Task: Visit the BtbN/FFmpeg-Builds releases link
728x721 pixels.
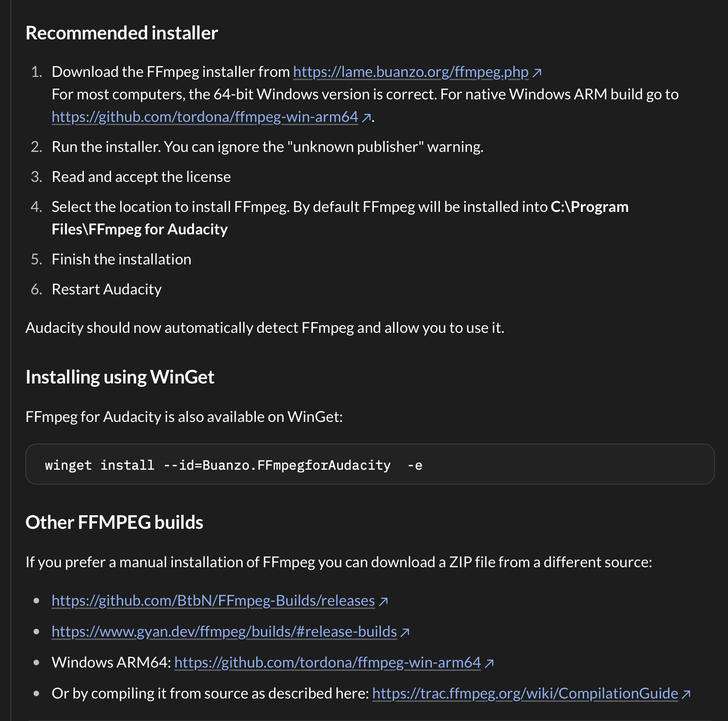Action: (x=213, y=601)
